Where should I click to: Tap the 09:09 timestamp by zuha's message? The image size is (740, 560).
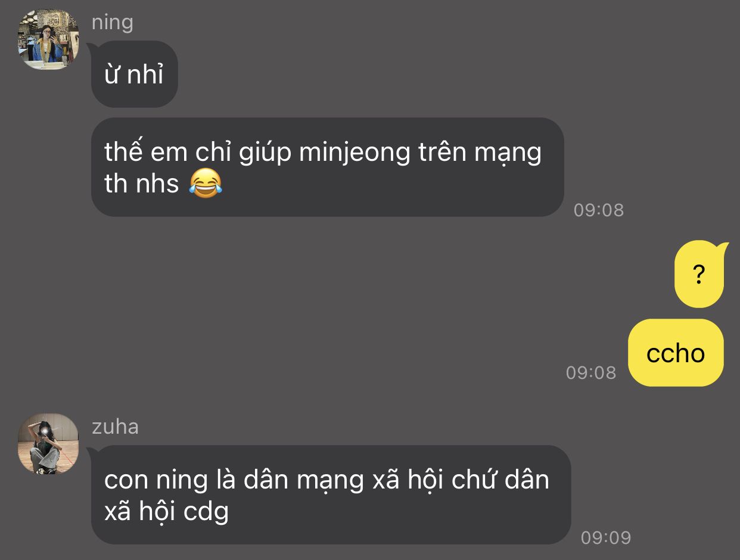click(x=605, y=537)
